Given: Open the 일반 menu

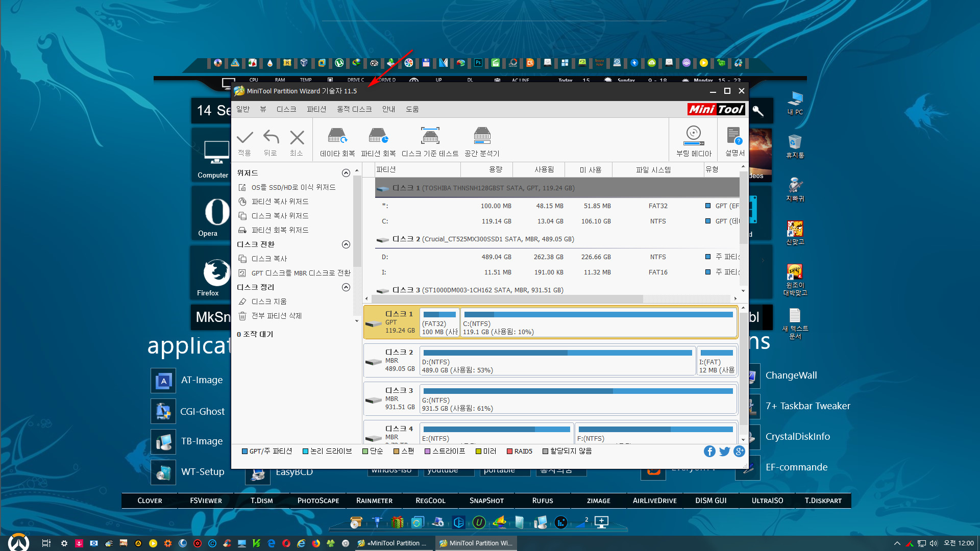Looking at the screenshot, I should coord(243,109).
